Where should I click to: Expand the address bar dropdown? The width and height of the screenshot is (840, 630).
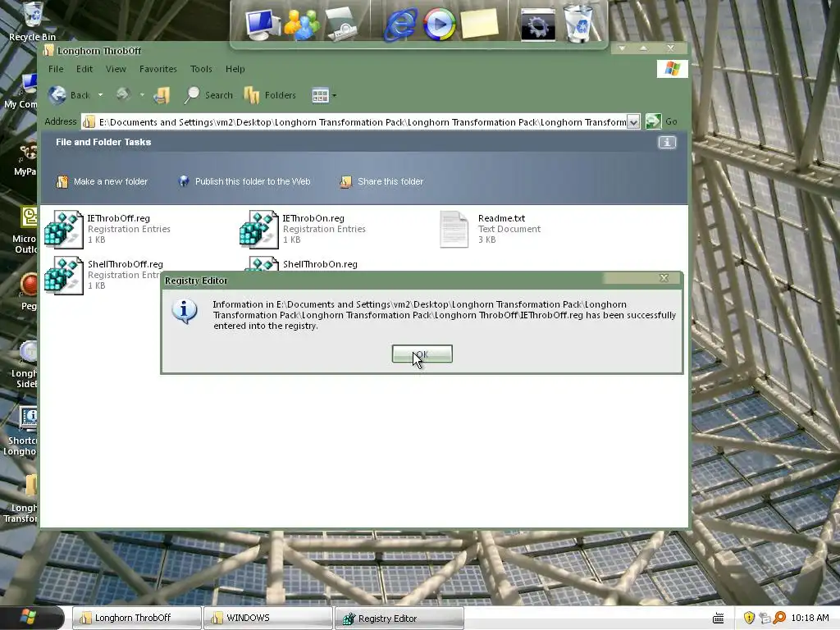click(633, 122)
